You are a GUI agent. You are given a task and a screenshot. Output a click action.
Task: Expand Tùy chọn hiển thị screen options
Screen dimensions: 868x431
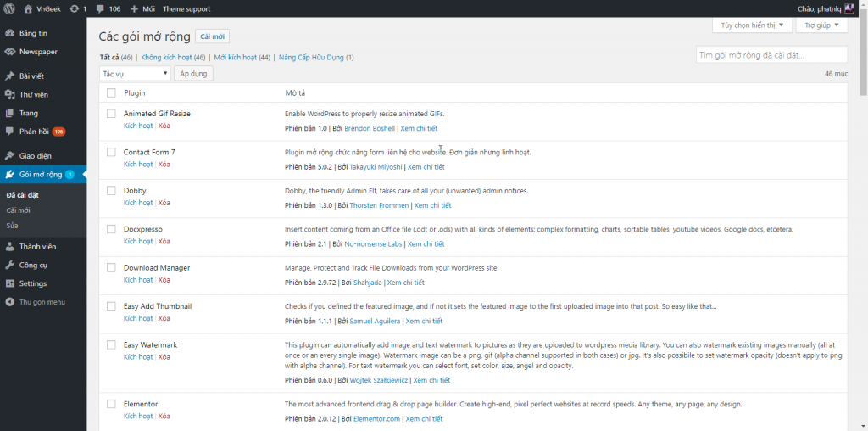pyautogui.click(x=752, y=25)
